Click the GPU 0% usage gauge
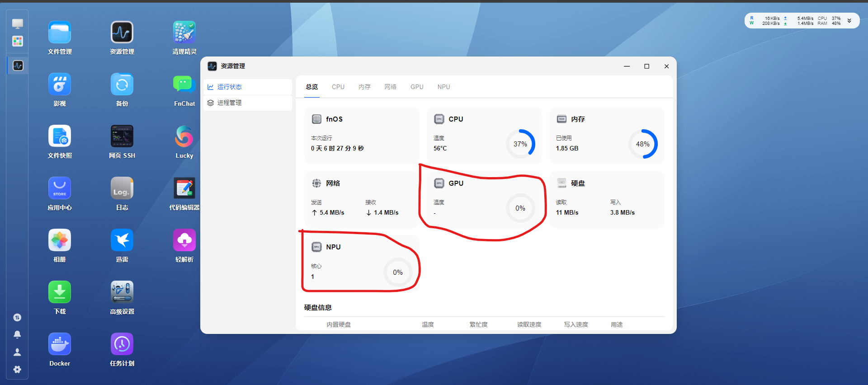The image size is (868, 385). click(x=520, y=208)
